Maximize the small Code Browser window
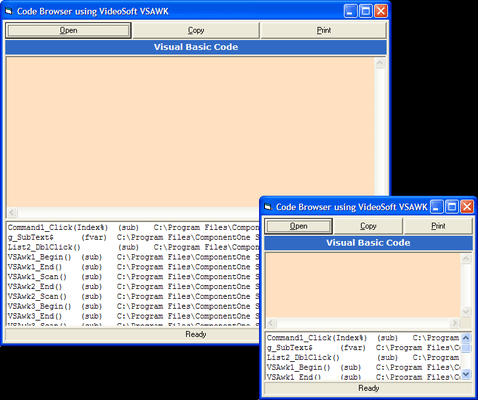This screenshot has height=400, width=478. pyautogui.click(x=452, y=207)
